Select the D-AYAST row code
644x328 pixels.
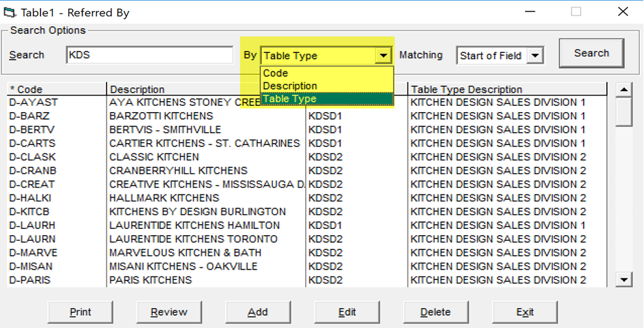pyautogui.click(x=33, y=102)
